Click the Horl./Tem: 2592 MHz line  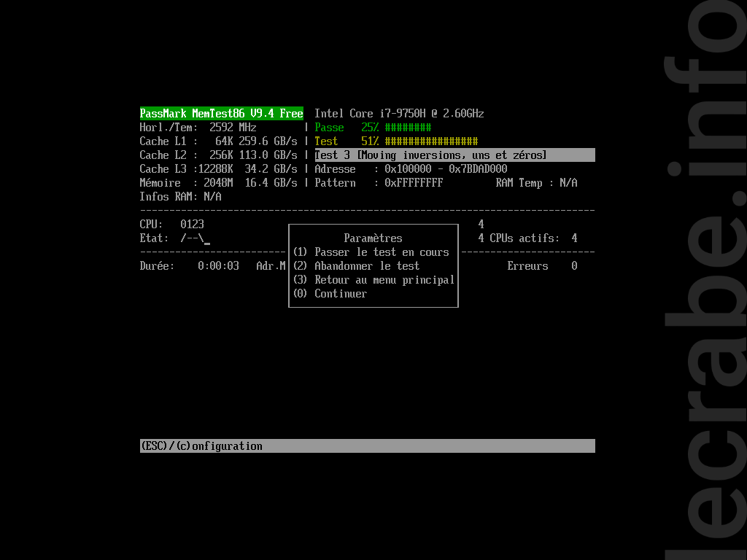pyautogui.click(x=198, y=127)
